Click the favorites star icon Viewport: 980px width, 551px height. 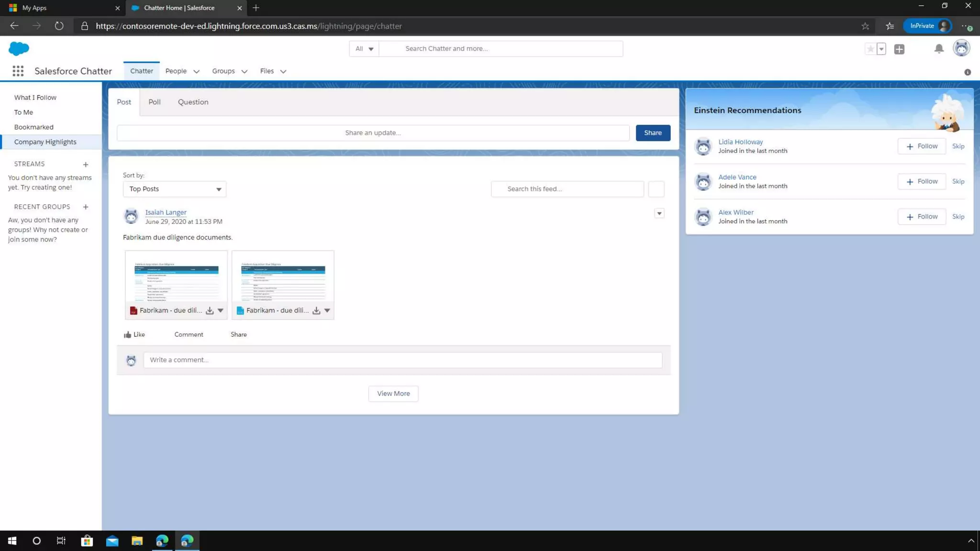(870, 49)
